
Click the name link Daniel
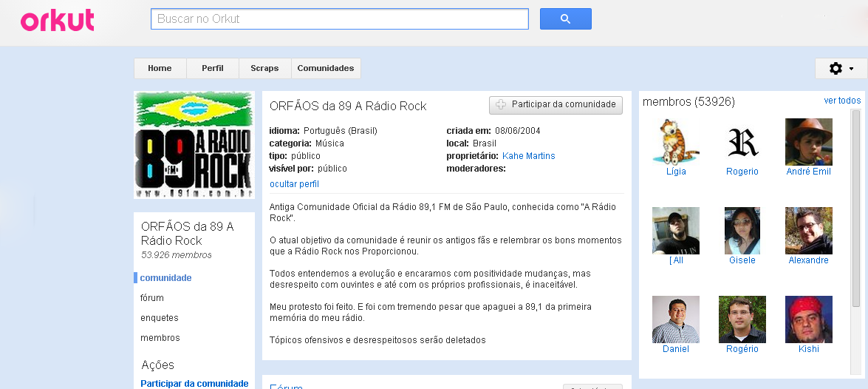[676, 348]
